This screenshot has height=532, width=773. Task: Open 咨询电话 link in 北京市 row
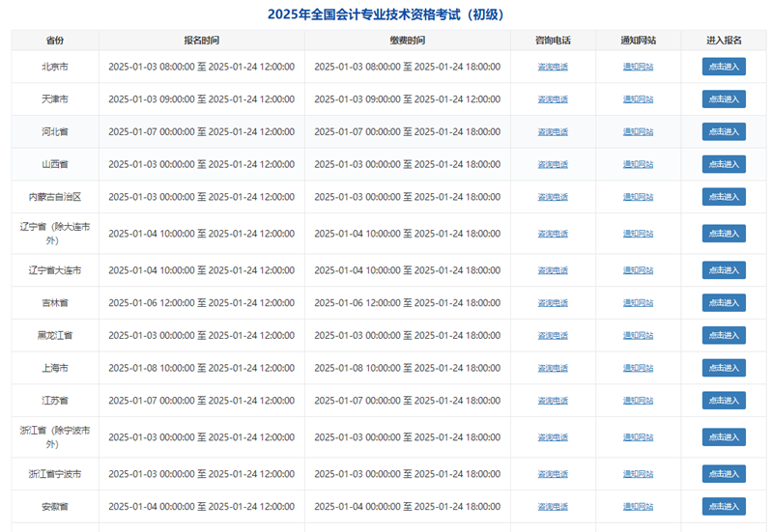click(x=553, y=67)
